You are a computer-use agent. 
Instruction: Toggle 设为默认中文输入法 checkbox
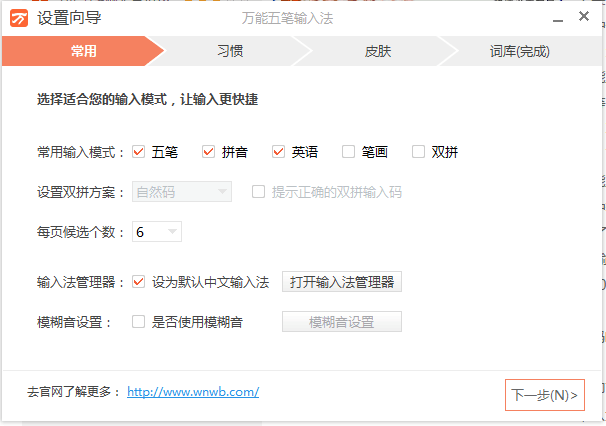(138, 282)
